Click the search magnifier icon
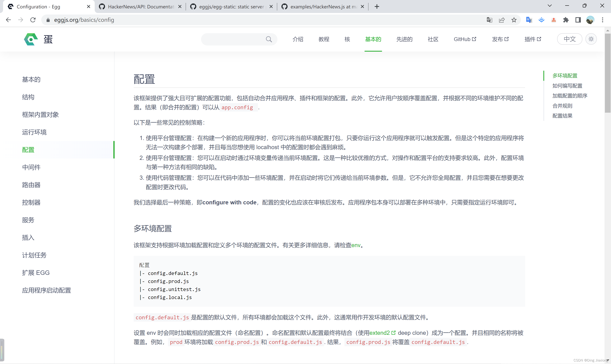The height and width of the screenshot is (364, 611). tap(269, 39)
